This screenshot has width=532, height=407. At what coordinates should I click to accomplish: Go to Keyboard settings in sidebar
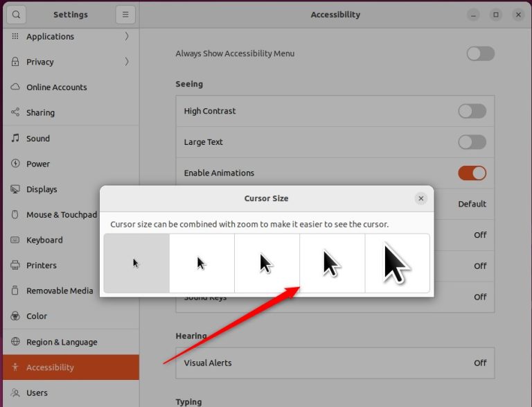(x=44, y=240)
